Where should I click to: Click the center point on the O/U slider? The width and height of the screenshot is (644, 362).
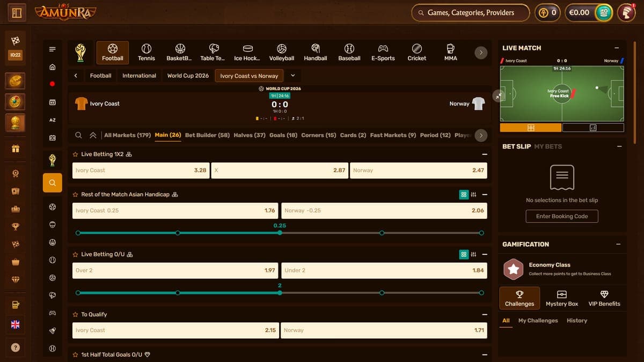[x=280, y=293]
